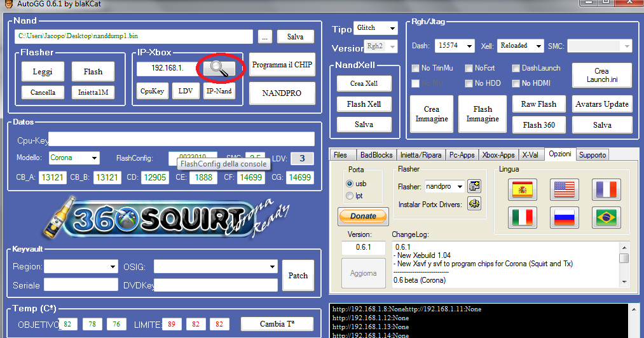Viewport: 644px width, 338px height.
Task: Click the Instalar Portx Drivers gear icon
Action: 474,204
